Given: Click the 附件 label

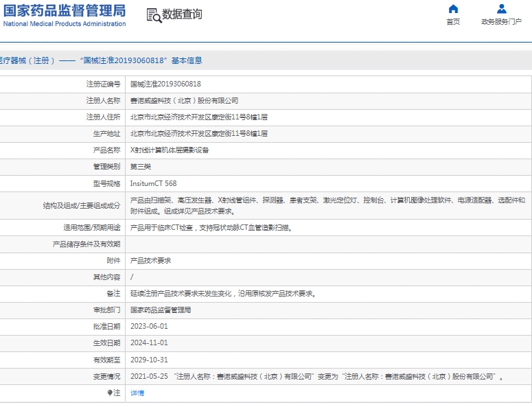Looking at the screenshot, I should [x=114, y=261].
